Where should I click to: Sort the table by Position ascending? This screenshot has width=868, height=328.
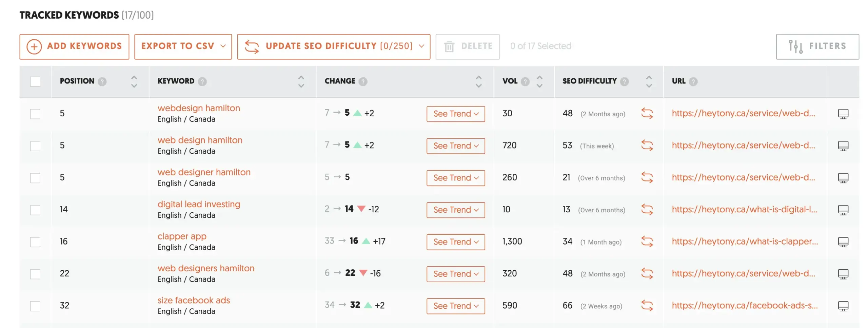click(x=134, y=77)
